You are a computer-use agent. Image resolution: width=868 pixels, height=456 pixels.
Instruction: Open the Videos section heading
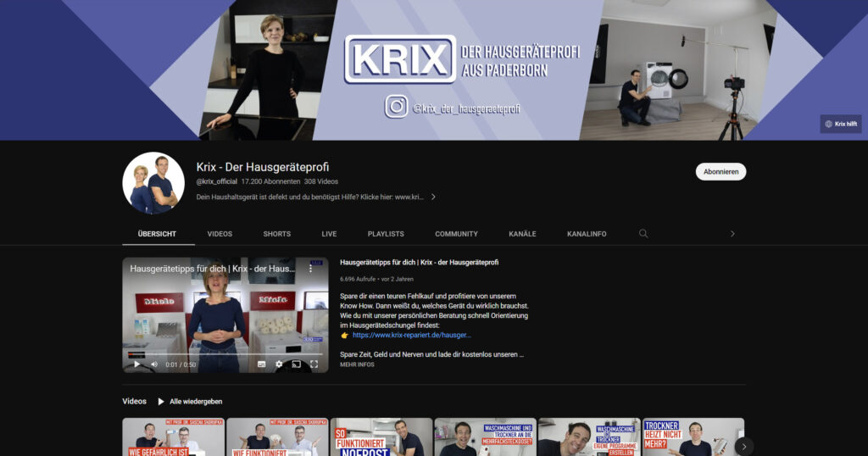coord(135,401)
